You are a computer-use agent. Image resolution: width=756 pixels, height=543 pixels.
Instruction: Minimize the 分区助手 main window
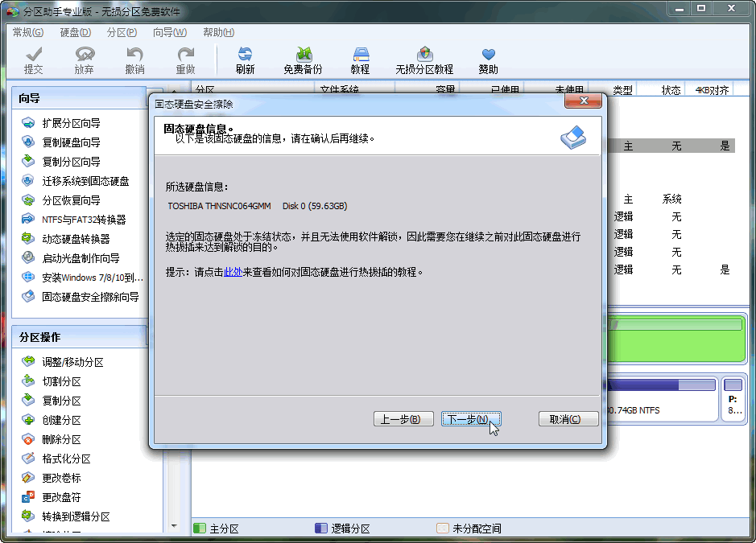click(x=679, y=9)
